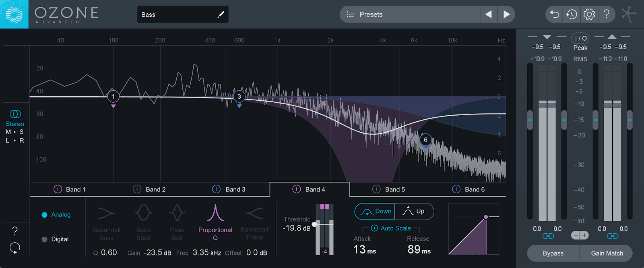Toggle Band 5 power button
Image resolution: width=644 pixels, height=268 pixels.
pos(376,189)
